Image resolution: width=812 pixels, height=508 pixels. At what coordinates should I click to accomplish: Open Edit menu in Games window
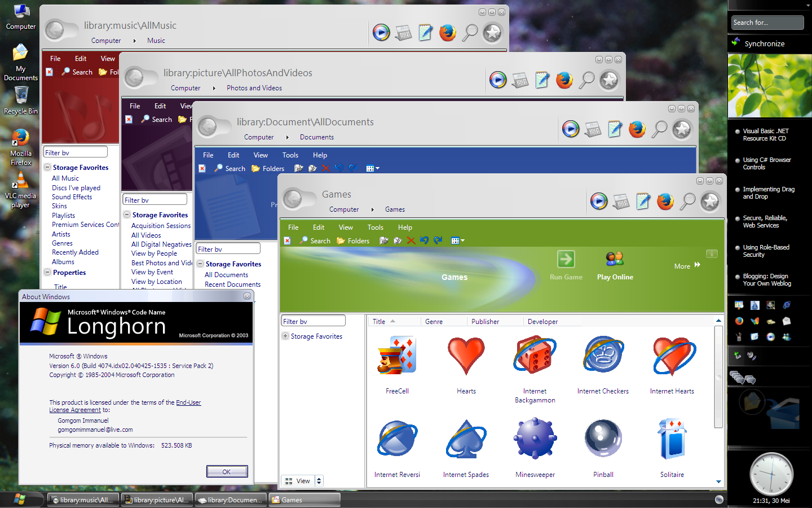(x=319, y=227)
